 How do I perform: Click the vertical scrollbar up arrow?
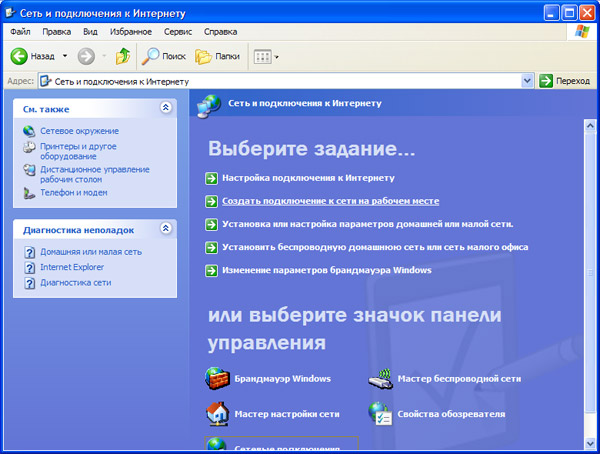[590, 126]
